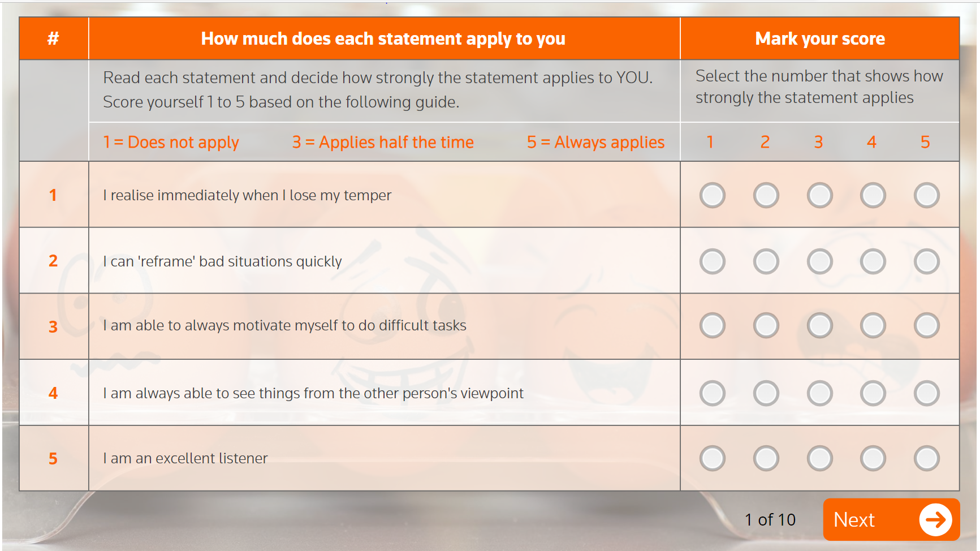Choose score 2 for 'reframe bad situations' statement
Image resolution: width=980 pixels, height=551 pixels.
click(x=766, y=261)
